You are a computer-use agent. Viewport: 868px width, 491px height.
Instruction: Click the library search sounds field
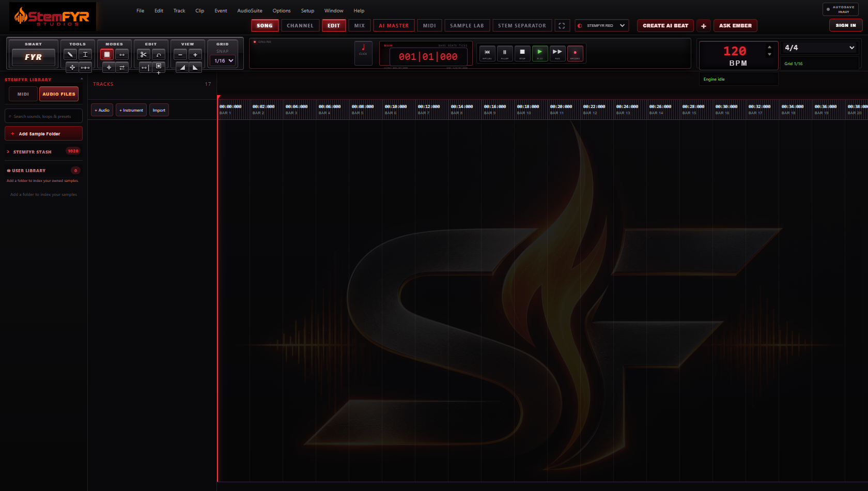(x=43, y=116)
